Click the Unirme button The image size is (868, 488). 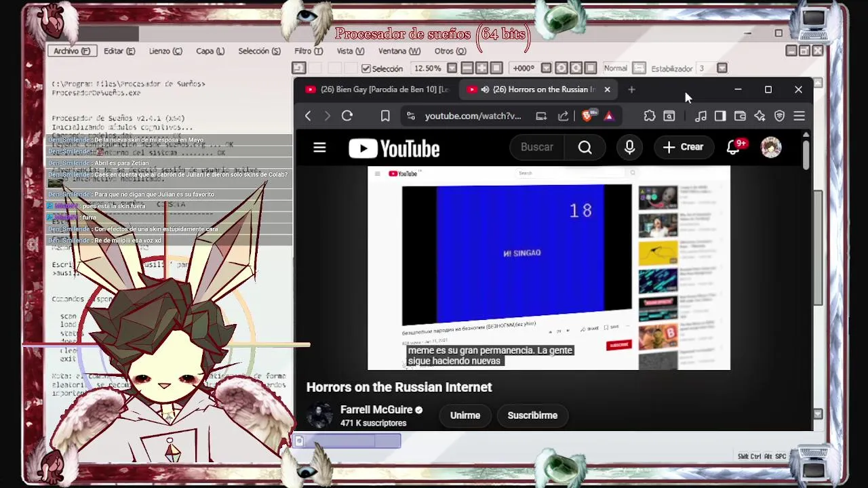click(x=465, y=415)
